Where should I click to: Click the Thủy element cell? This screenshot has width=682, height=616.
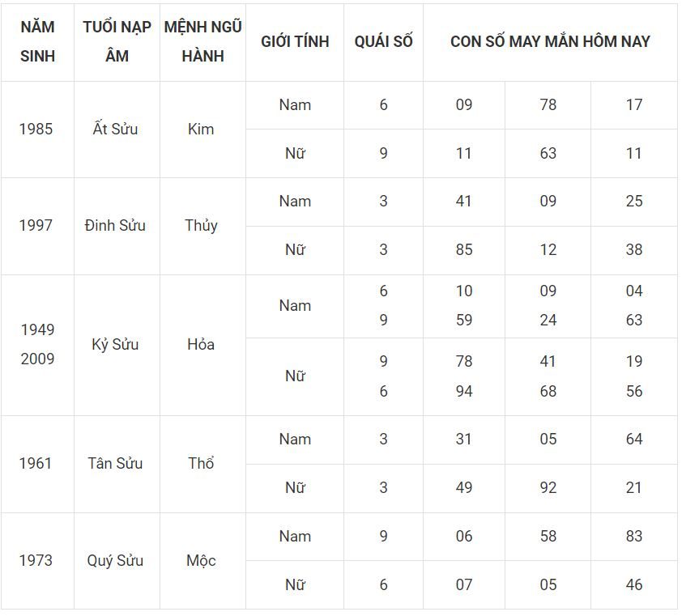tap(201, 225)
